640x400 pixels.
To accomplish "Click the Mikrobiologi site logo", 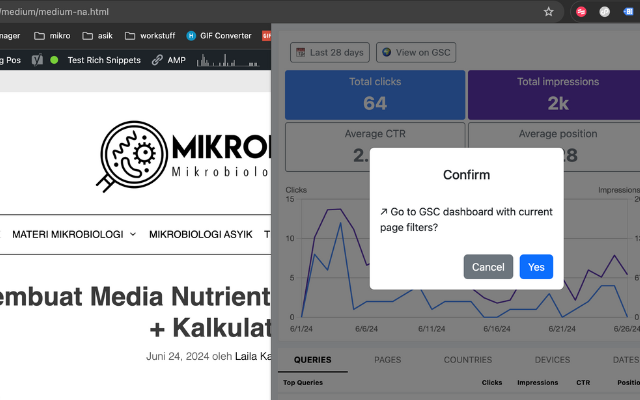I will [x=184, y=156].
